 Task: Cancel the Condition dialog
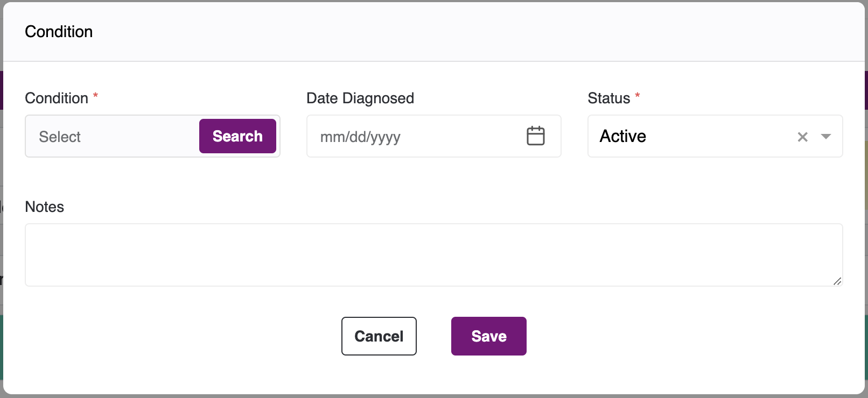pyautogui.click(x=379, y=336)
